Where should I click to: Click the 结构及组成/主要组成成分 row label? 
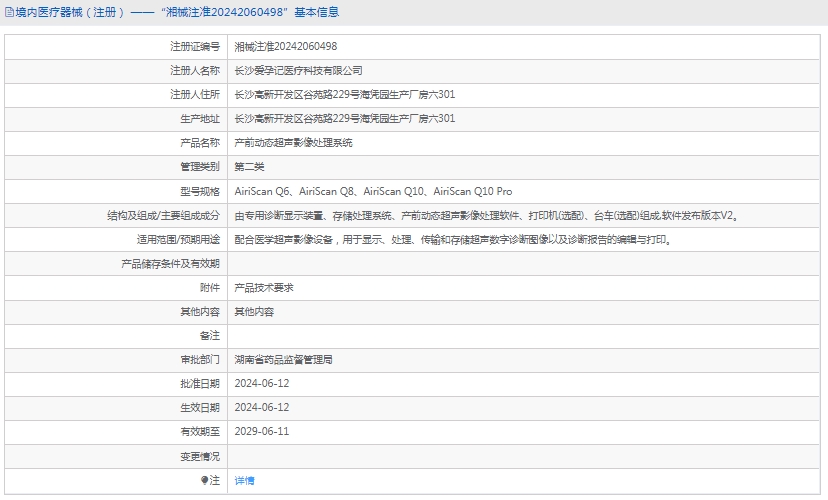click(x=163, y=215)
